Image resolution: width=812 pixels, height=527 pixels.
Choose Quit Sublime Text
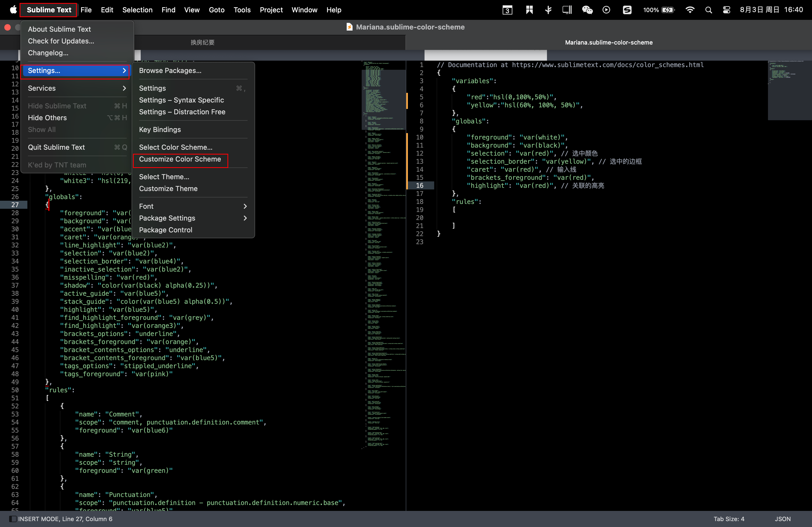coord(77,147)
